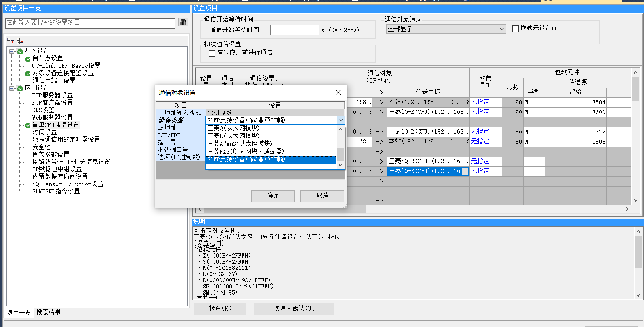
Task: Click green check icon beside 自节点设置
Action: pyautogui.click(x=28, y=59)
